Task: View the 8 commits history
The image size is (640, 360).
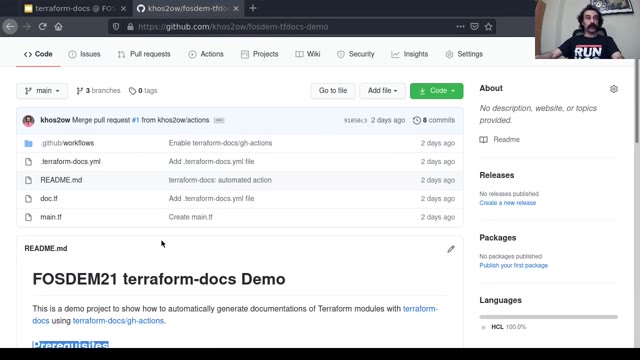Action: tap(433, 120)
